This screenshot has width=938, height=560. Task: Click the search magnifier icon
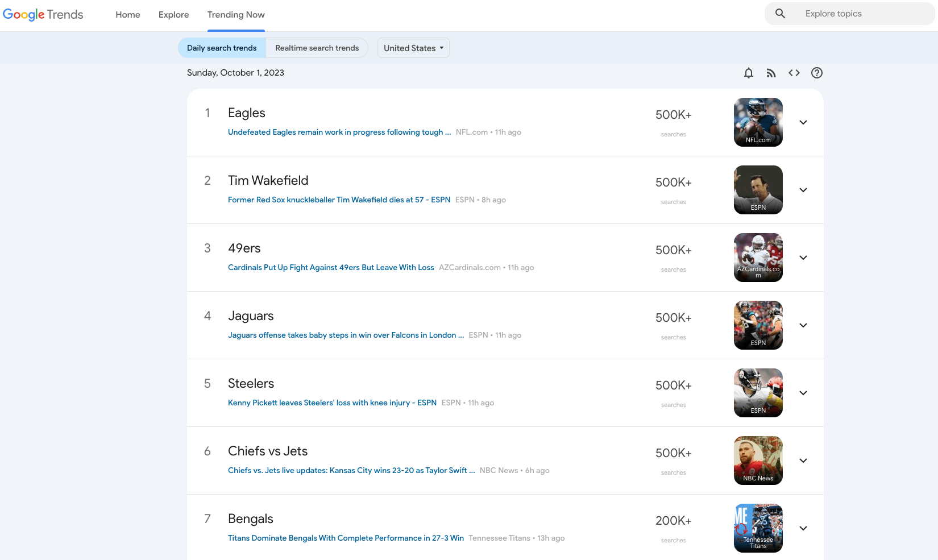(781, 14)
